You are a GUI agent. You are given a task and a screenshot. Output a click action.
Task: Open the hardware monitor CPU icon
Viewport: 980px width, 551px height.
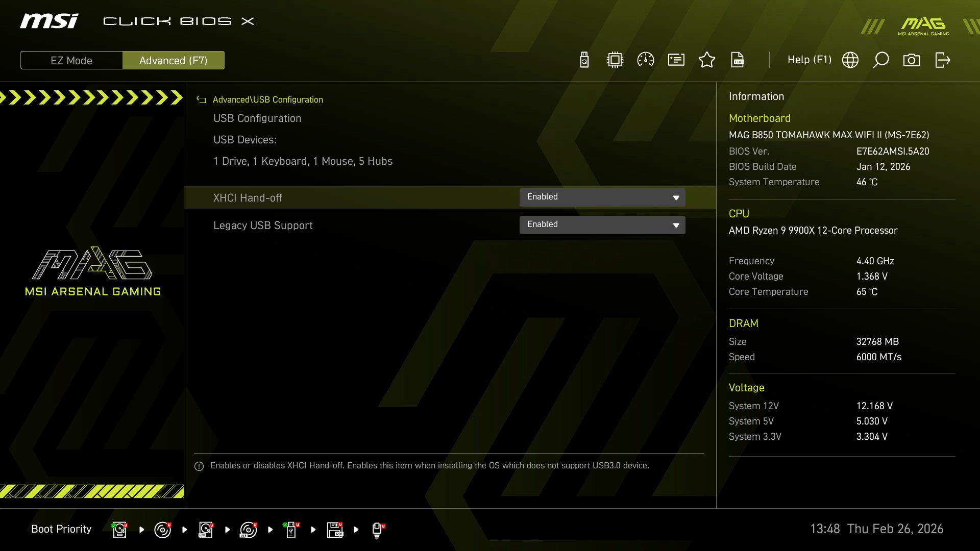point(615,60)
